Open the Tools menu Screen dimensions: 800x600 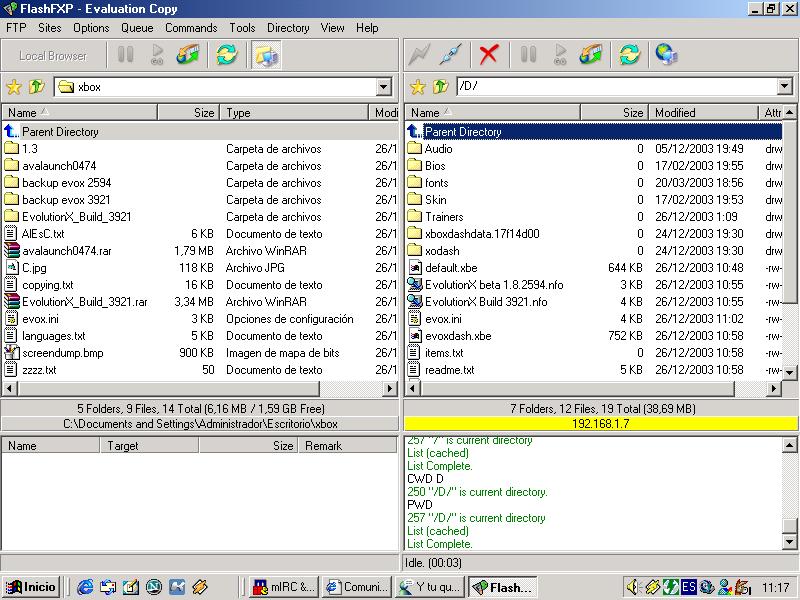(x=242, y=28)
